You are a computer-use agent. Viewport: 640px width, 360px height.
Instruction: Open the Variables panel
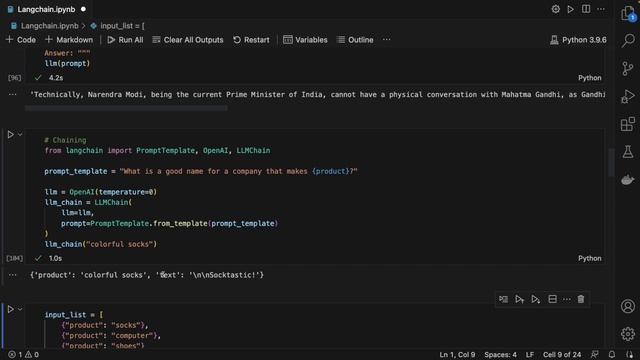pyautogui.click(x=305, y=40)
